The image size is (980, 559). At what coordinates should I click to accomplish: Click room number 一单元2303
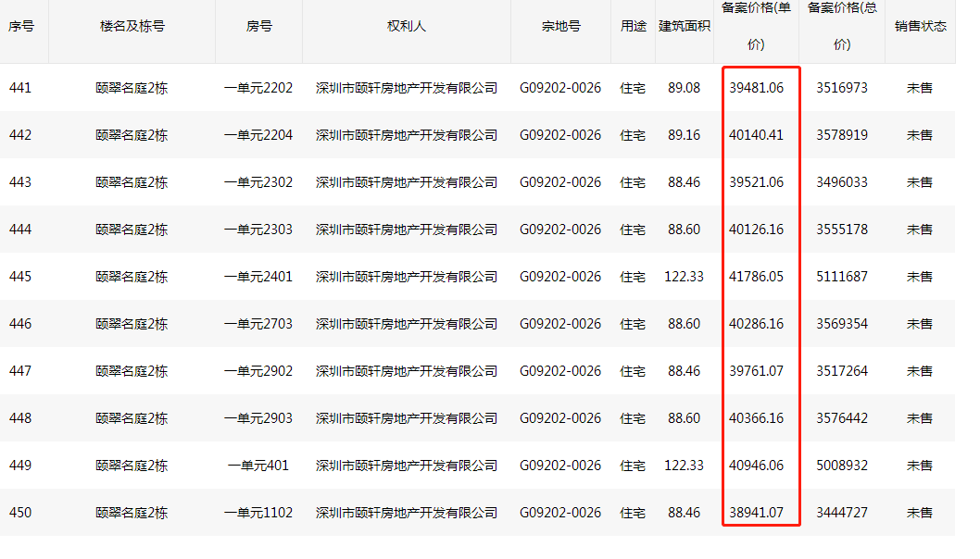[258, 230]
